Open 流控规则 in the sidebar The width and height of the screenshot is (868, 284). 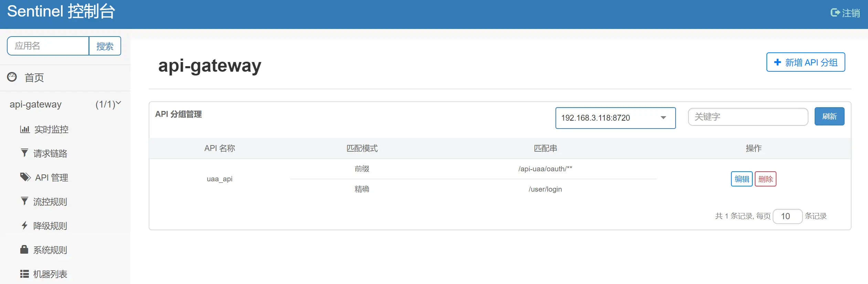click(x=50, y=202)
